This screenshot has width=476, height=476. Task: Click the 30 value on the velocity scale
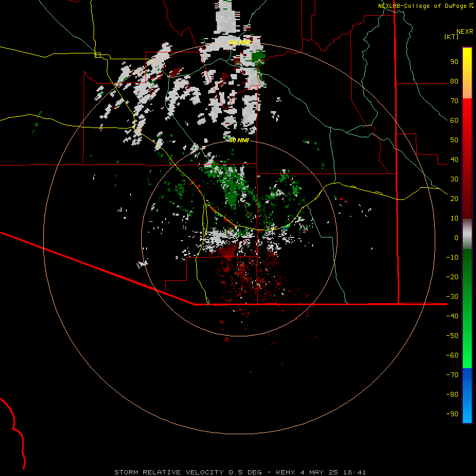(x=454, y=179)
